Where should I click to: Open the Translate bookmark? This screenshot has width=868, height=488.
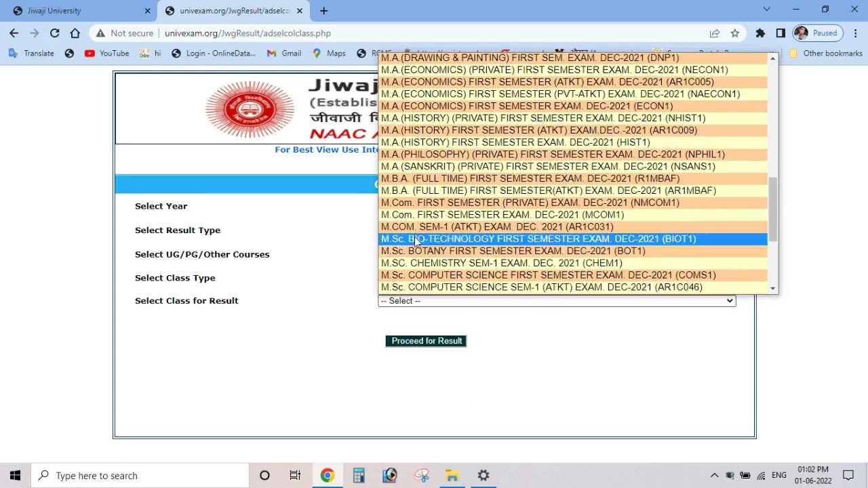coord(31,53)
